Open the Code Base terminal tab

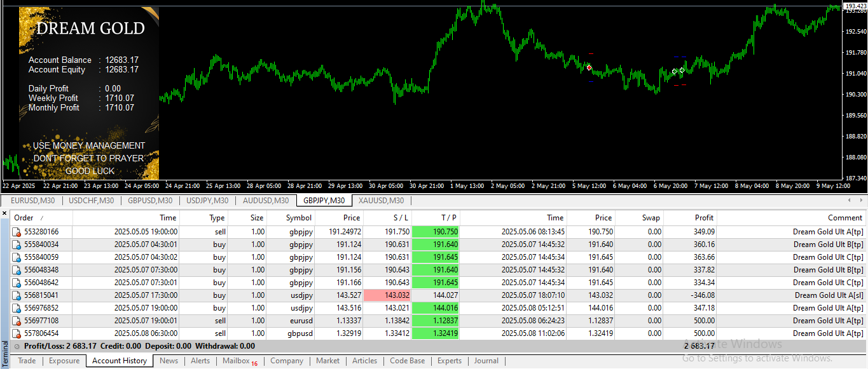coord(407,361)
